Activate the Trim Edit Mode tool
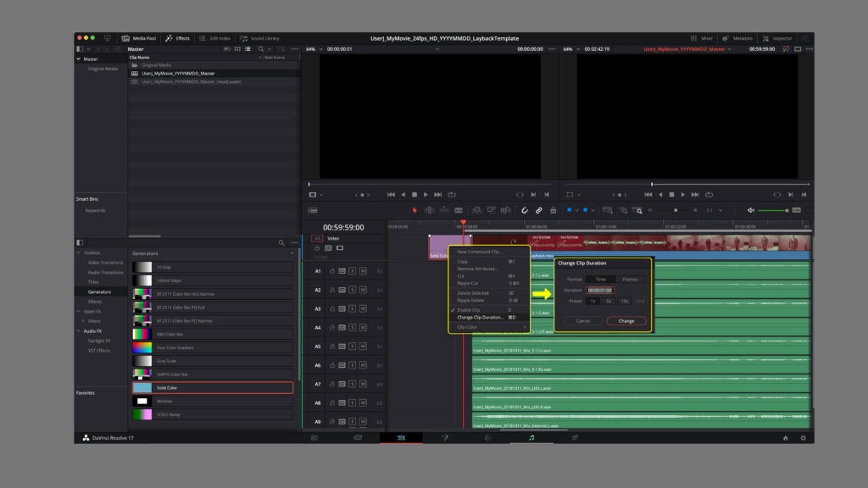This screenshot has height=488, width=868. [x=430, y=210]
